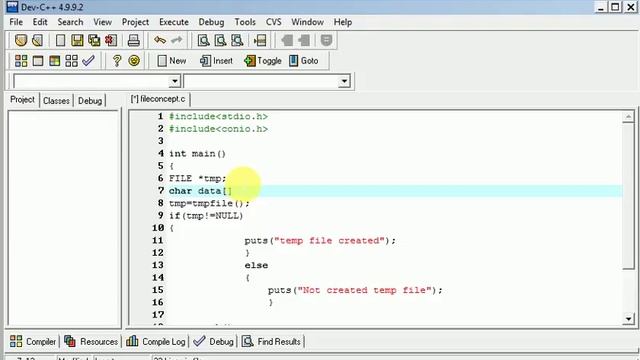Close the file using the red asterisk icon
The image size is (640, 360).
click(111, 40)
